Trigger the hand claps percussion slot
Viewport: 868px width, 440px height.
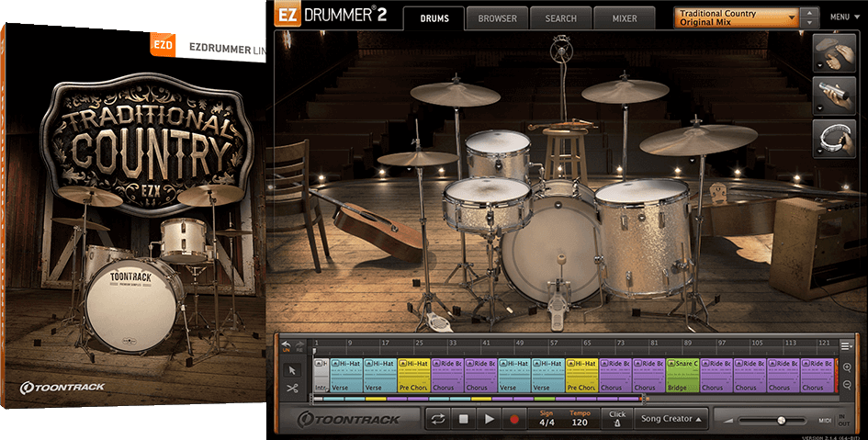point(834,52)
